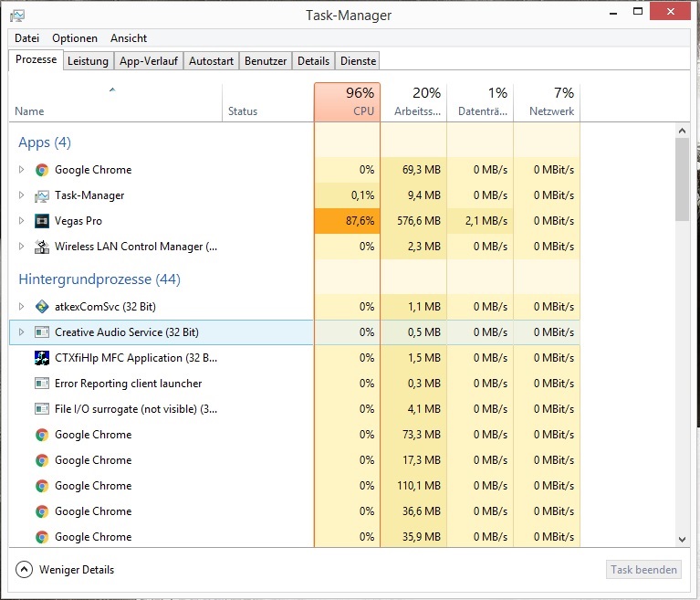Click the 110,1 MB memory cell
The image size is (700, 600).
[413, 486]
